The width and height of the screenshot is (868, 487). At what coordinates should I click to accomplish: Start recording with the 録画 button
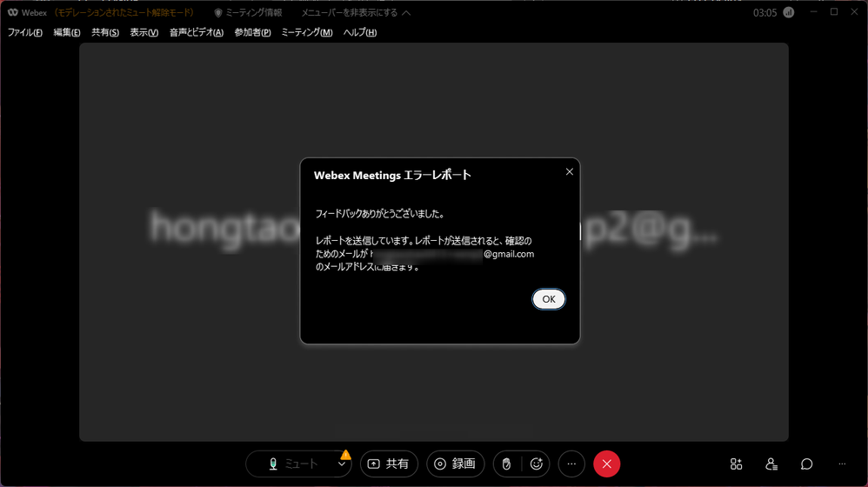coord(455,464)
